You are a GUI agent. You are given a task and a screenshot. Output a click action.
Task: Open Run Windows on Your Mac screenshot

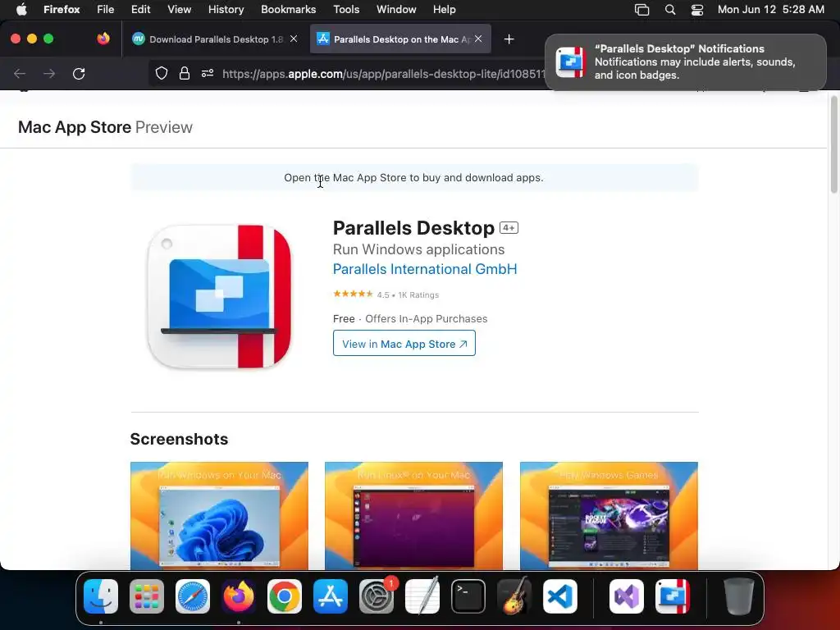click(x=219, y=515)
